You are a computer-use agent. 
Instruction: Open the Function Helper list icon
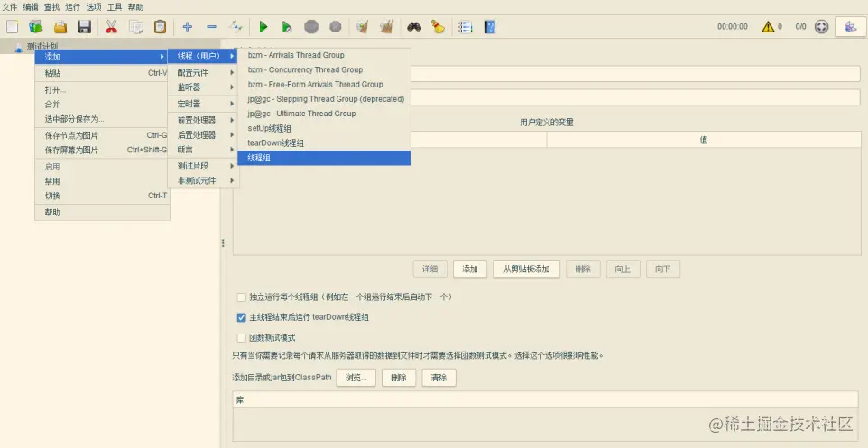[x=466, y=26]
